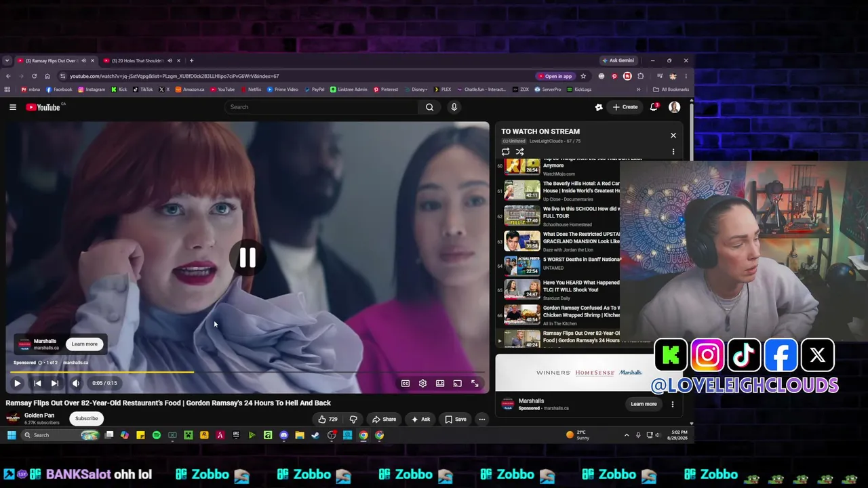Click the YouTube search input field
The image size is (868, 488).
[x=322, y=107]
